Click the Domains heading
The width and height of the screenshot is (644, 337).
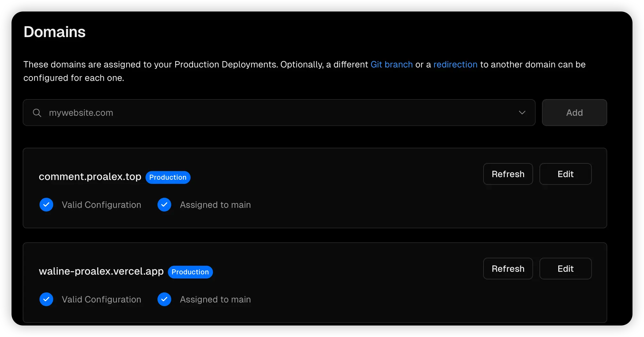click(55, 32)
